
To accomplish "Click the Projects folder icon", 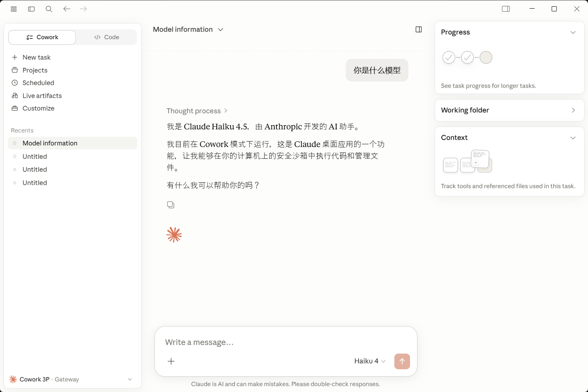I will tap(15, 70).
